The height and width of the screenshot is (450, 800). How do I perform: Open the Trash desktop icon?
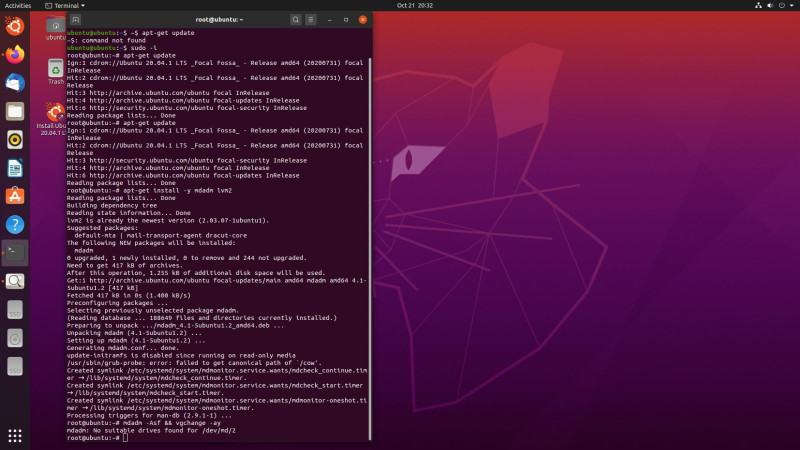55,72
